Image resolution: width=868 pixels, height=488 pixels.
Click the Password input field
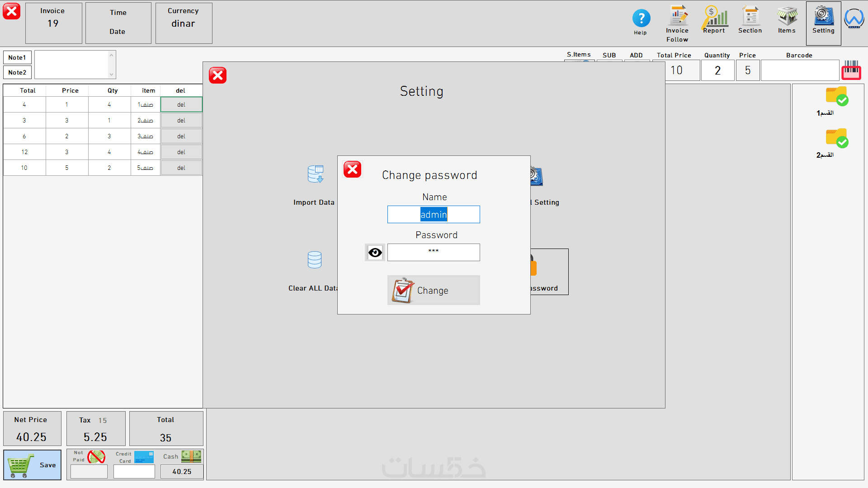tap(433, 253)
